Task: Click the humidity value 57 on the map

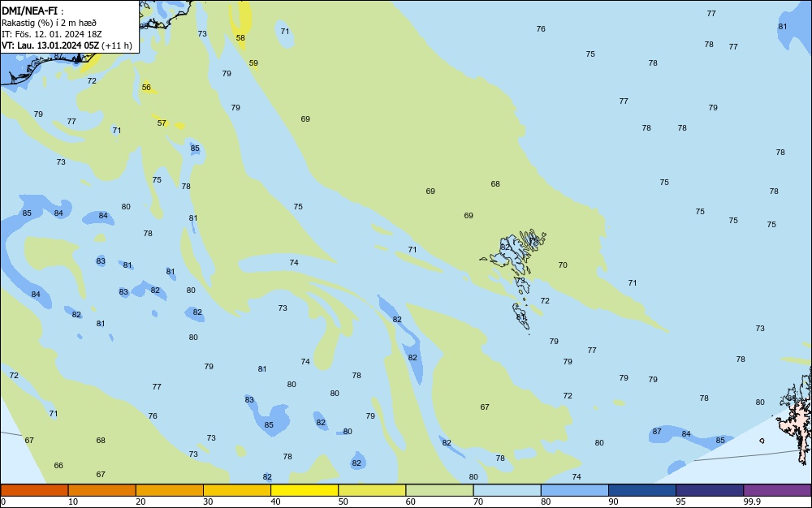Action: 162,123
